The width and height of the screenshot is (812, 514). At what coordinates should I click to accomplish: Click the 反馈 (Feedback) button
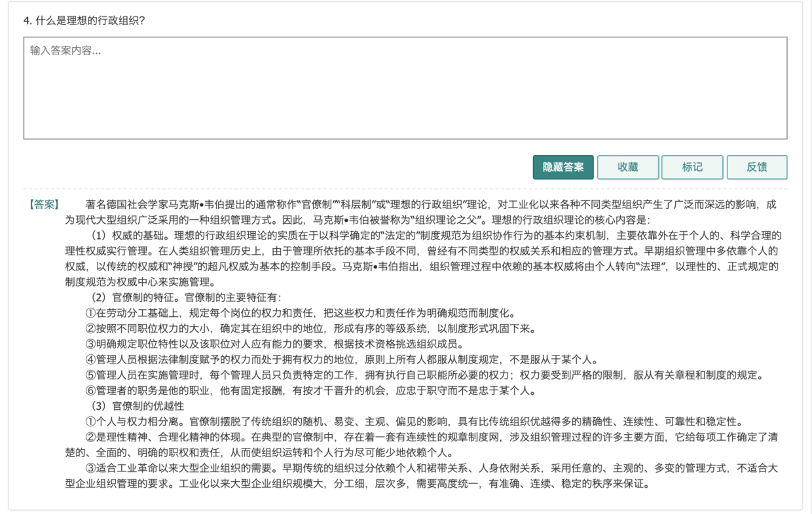point(756,167)
